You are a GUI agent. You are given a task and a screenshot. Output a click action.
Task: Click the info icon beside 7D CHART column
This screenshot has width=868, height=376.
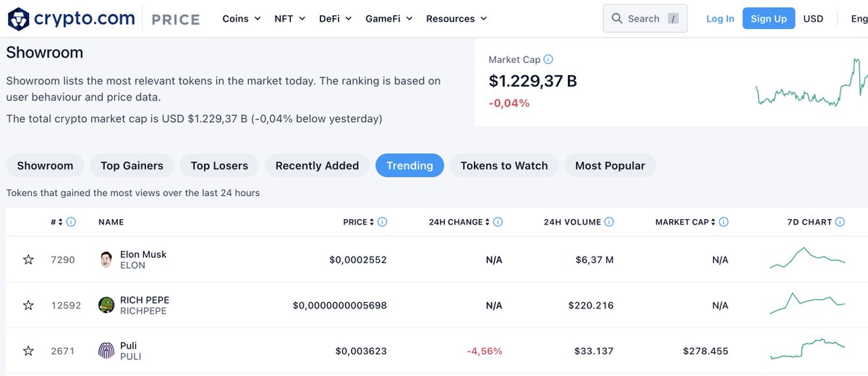(840, 222)
